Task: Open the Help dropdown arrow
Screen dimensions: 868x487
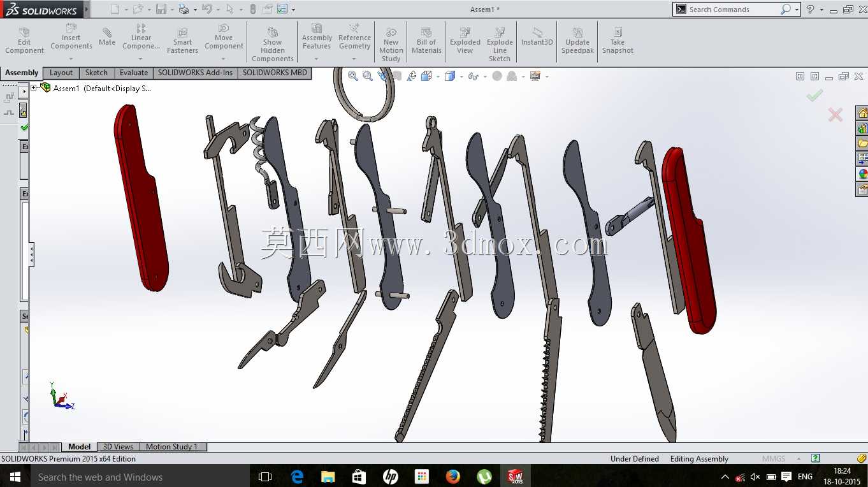Action: click(821, 10)
